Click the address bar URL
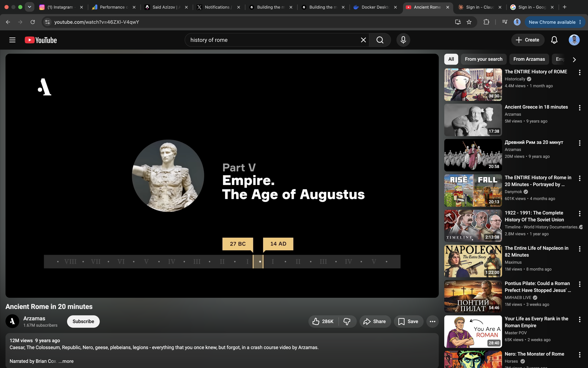Screen dimensions: 588x368 [x=96, y=22]
